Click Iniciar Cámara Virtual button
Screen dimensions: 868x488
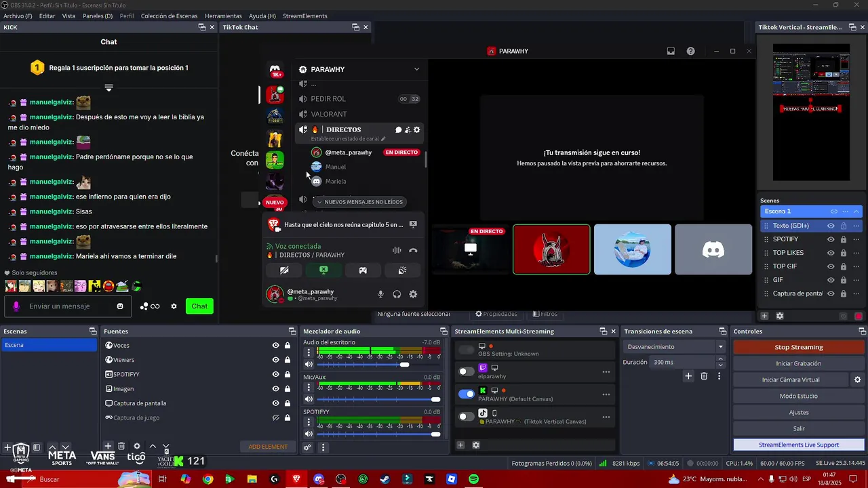pyautogui.click(x=791, y=380)
